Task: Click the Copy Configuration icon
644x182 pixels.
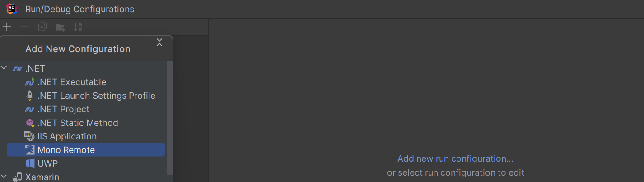Action: coord(42,27)
